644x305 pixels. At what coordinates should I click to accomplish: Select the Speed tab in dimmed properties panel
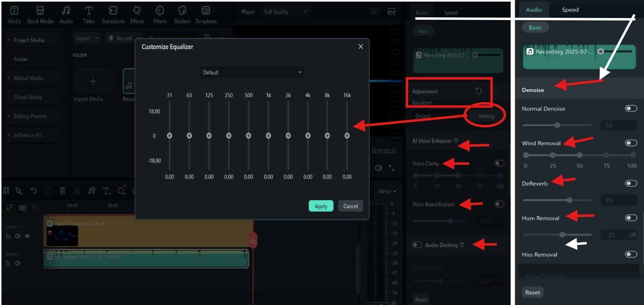coord(451,13)
